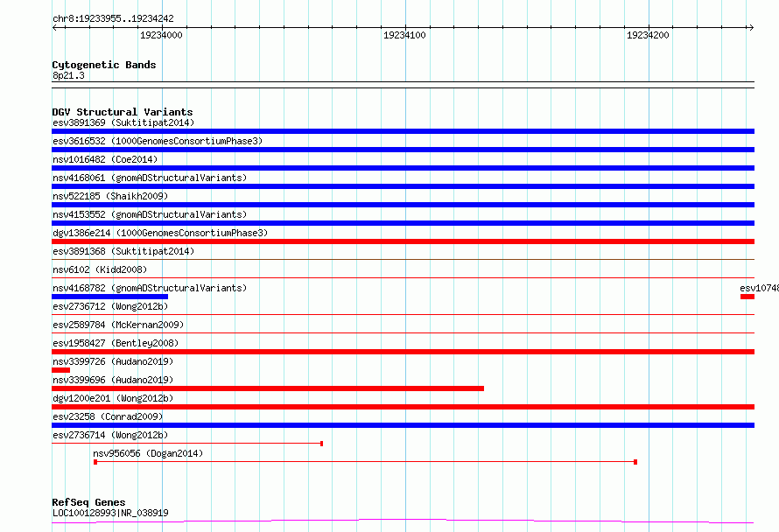This screenshot has width=779, height=532.
Task: Select the nsv3399726 (Audano2019) label
Action: click(x=113, y=361)
